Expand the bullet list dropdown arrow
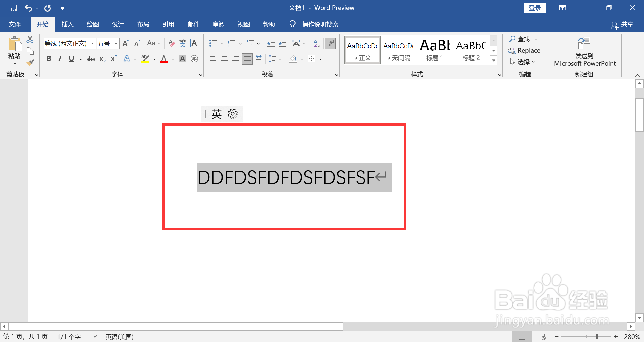644x342 pixels. (x=222, y=44)
